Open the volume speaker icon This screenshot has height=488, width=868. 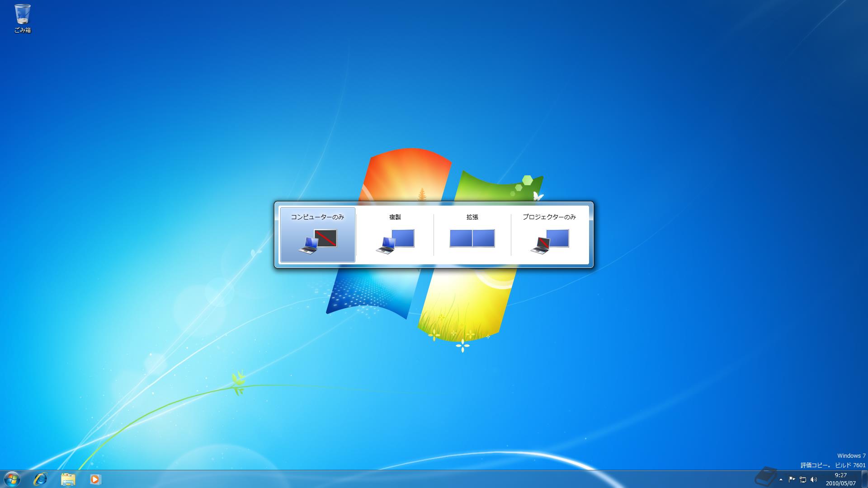tap(814, 479)
